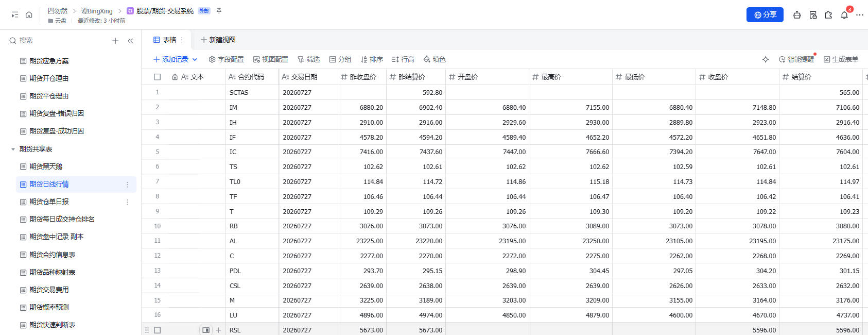This screenshot has height=335, width=868.
Task: Add a new sidebar item with plus icon
Action: [x=115, y=41]
